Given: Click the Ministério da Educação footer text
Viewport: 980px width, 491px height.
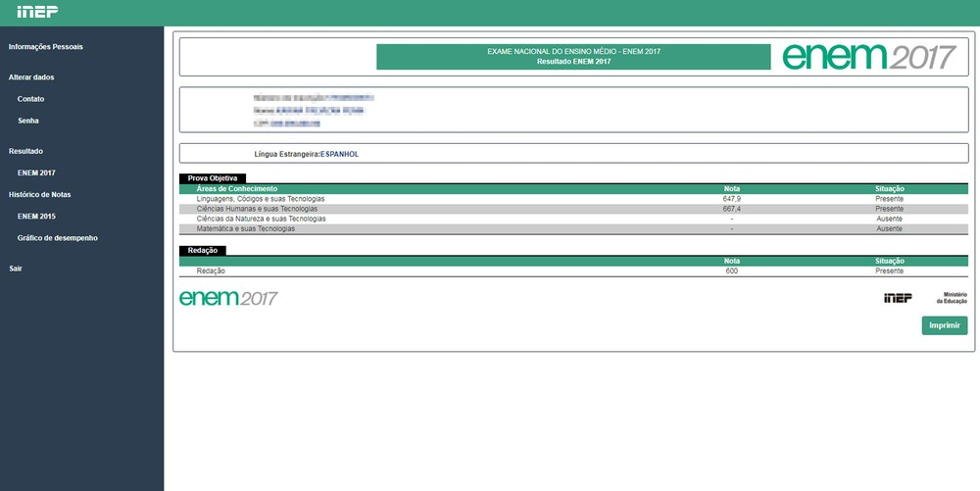Looking at the screenshot, I should (x=954, y=298).
